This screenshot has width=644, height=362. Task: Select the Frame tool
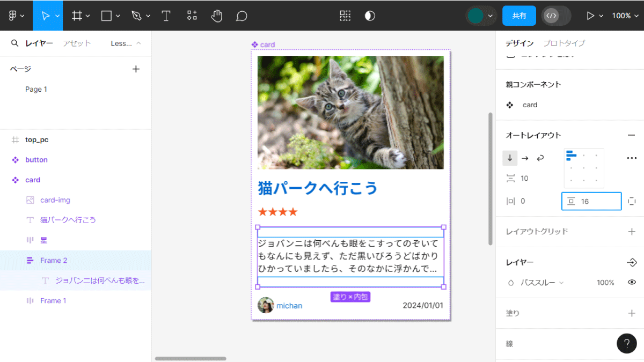pos(77,16)
